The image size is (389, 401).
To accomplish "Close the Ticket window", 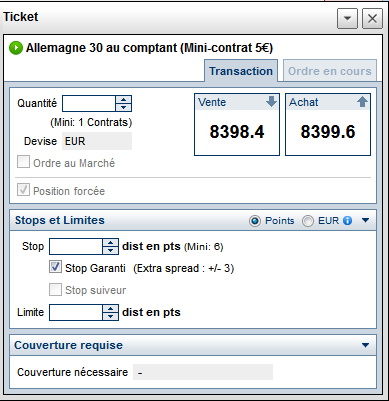I will (372, 18).
